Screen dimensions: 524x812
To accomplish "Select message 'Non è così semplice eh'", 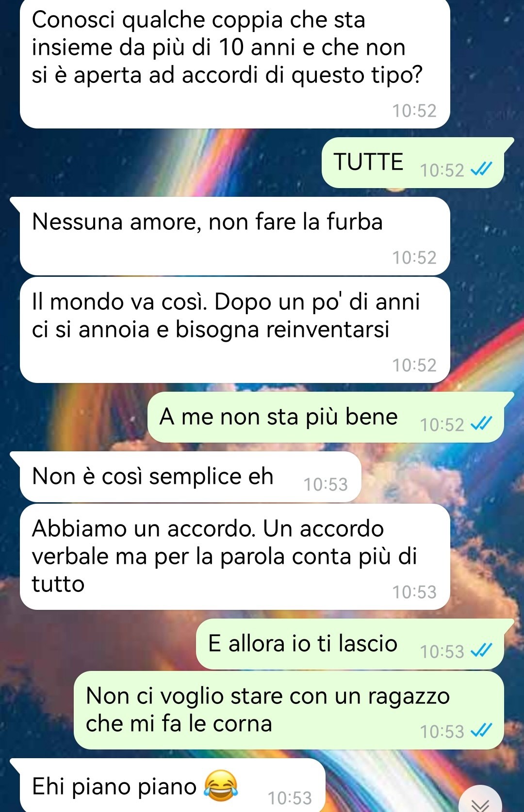I will [x=186, y=477].
